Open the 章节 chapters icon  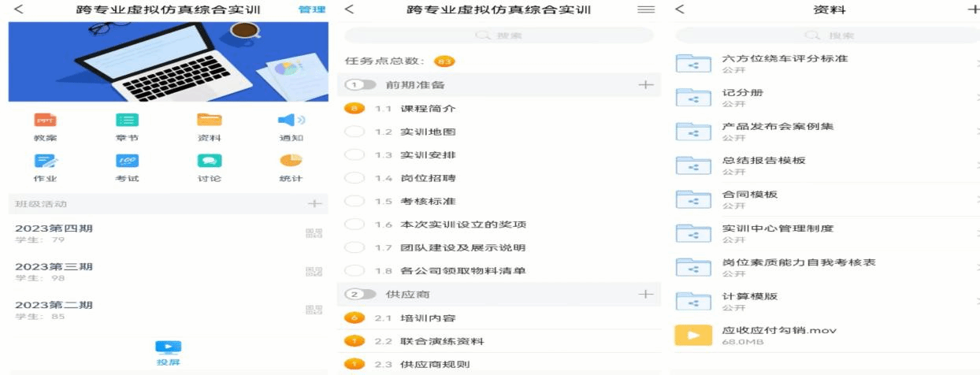coord(127,120)
